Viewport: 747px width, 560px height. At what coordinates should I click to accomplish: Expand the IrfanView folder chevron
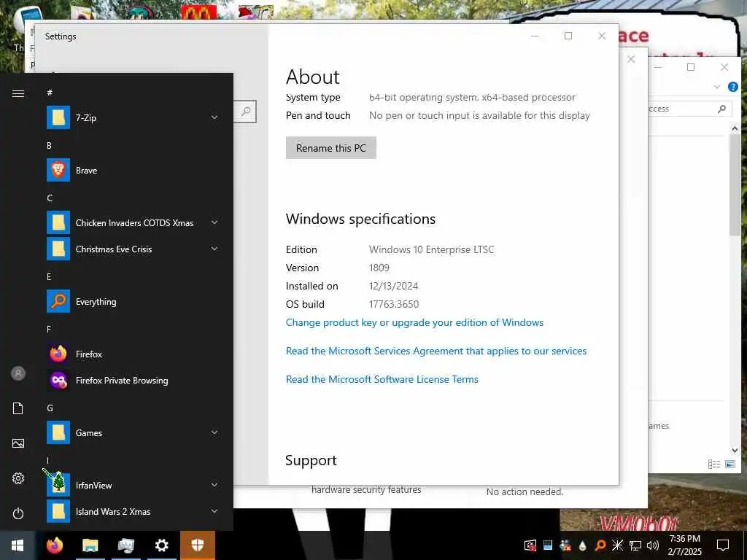214,485
